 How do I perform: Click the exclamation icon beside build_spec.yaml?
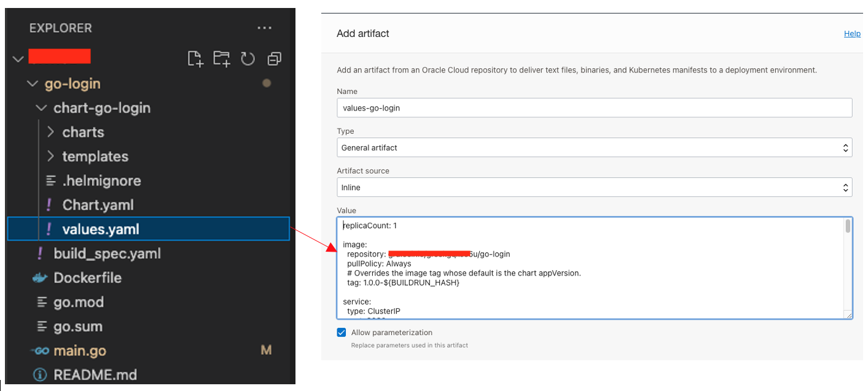[x=41, y=254]
